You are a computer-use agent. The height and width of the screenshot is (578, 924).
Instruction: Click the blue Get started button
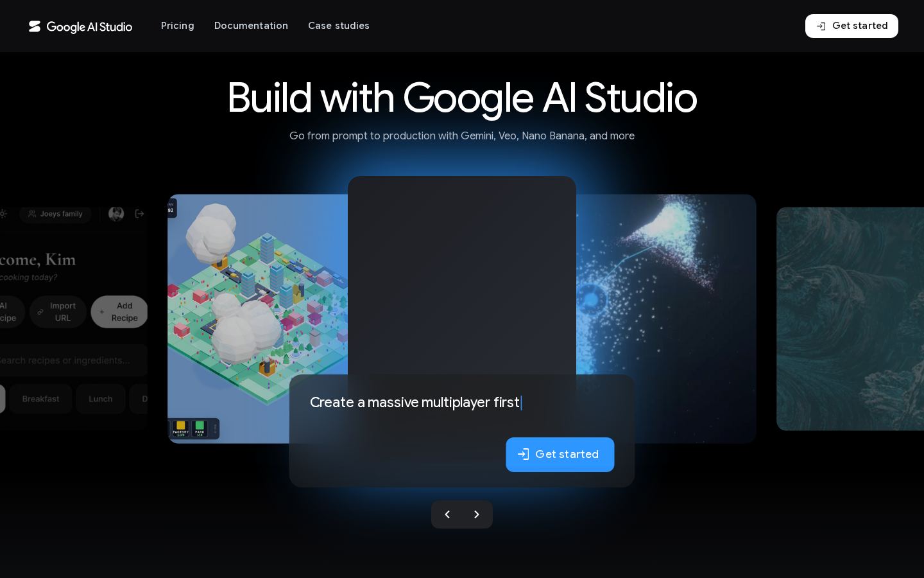560,455
